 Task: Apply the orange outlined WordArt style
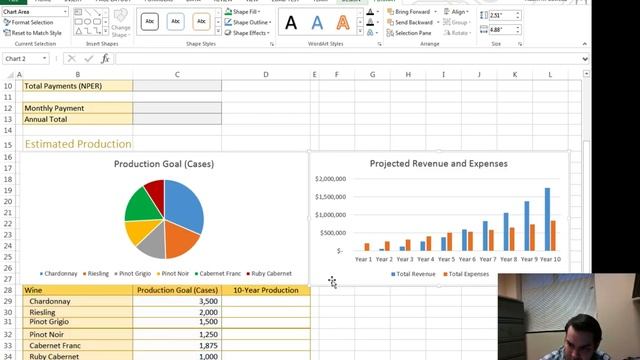tap(343, 23)
